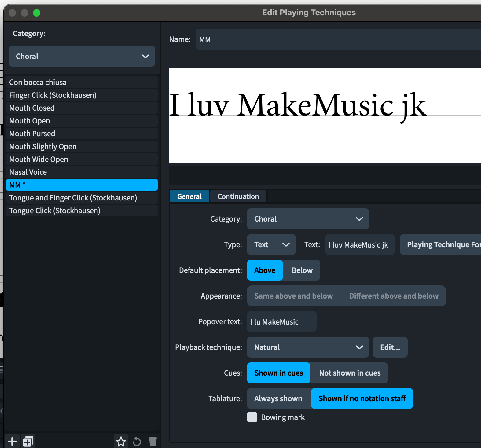Click the Popover text input field
The width and height of the screenshot is (481, 448).
pyautogui.click(x=282, y=321)
